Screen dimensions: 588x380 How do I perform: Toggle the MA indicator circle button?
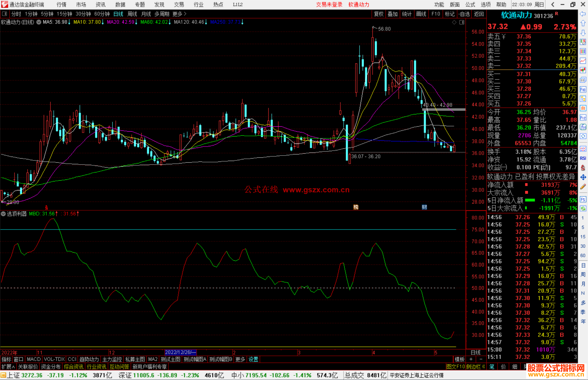[x=39, y=22]
